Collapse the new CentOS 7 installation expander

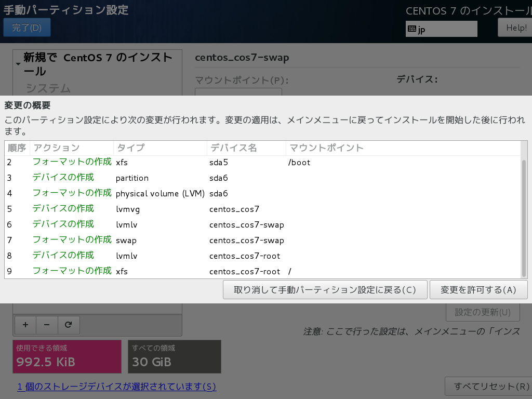point(18,64)
